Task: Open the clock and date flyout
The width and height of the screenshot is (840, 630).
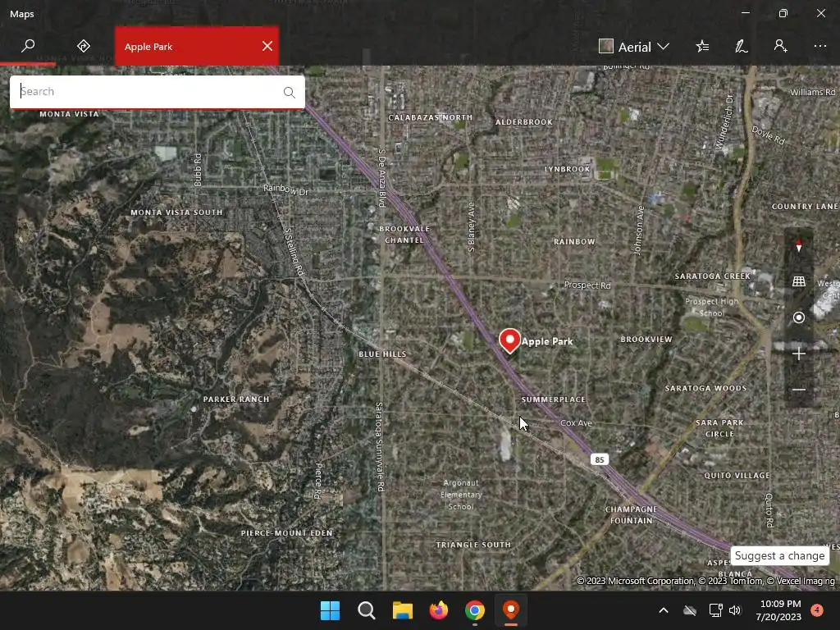Action: (x=778, y=610)
